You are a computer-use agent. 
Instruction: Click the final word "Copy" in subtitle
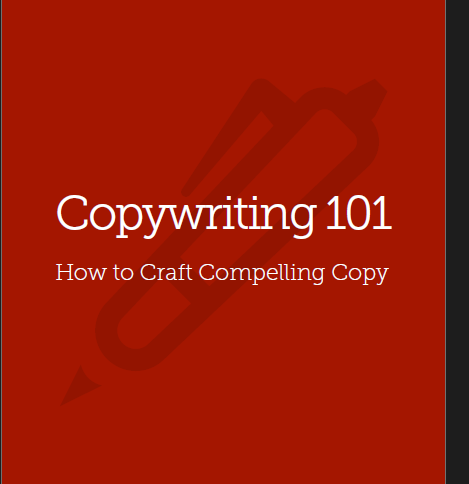pos(360,274)
